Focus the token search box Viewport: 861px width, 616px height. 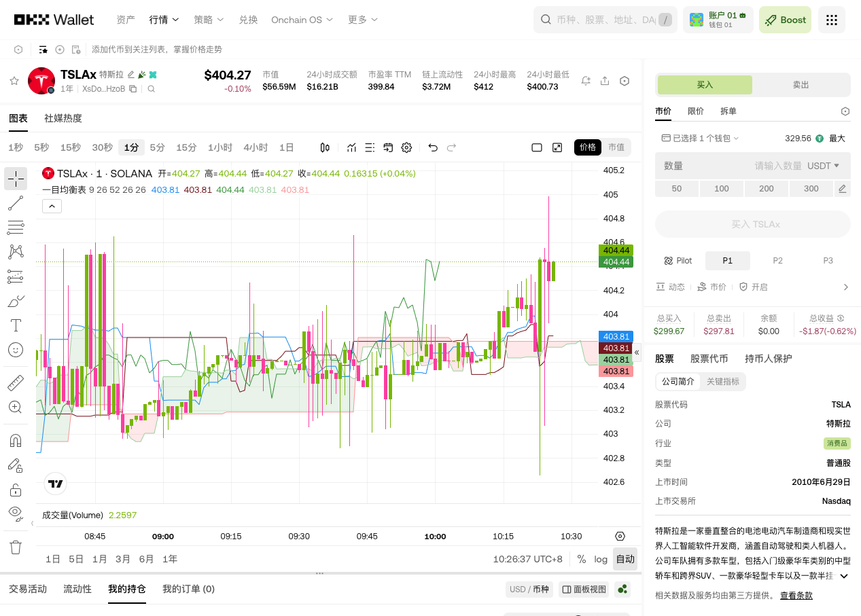[605, 20]
